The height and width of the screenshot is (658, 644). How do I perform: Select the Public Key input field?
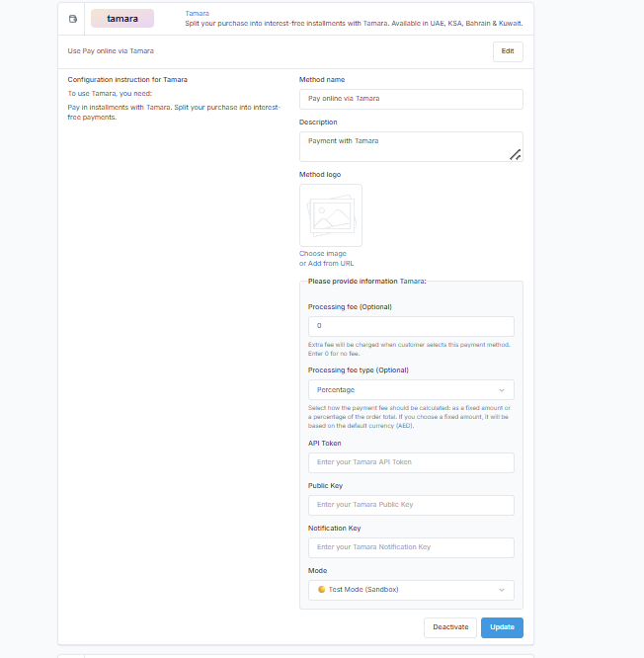pos(411,505)
